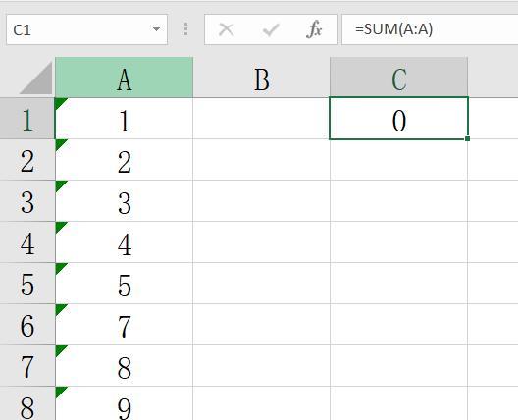Select cell C1 showing 0
The width and height of the screenshot is (518, 420).
point(398,119)
